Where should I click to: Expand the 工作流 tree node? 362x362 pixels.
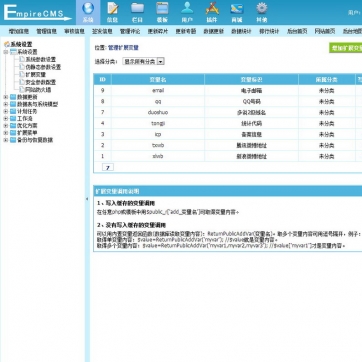pyautogui.click(x=6, y=119)
